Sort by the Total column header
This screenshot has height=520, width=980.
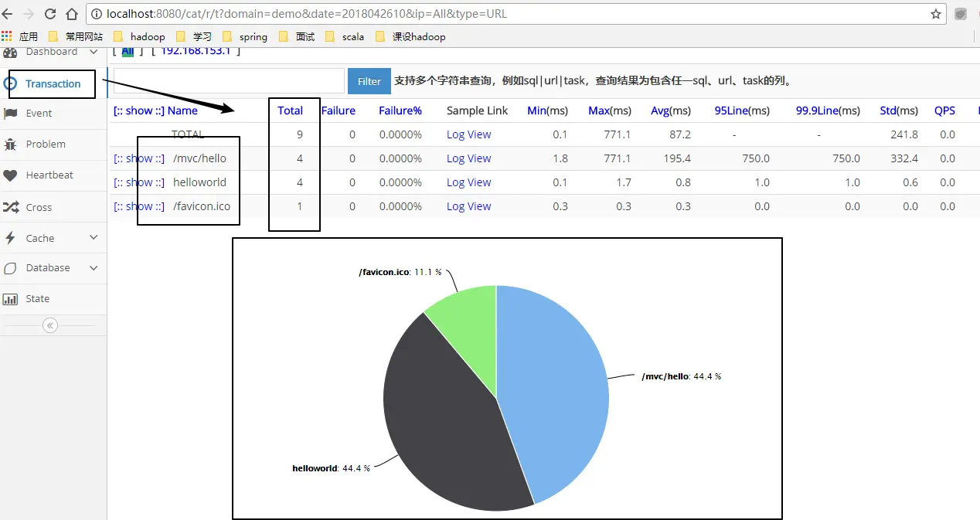290,110
